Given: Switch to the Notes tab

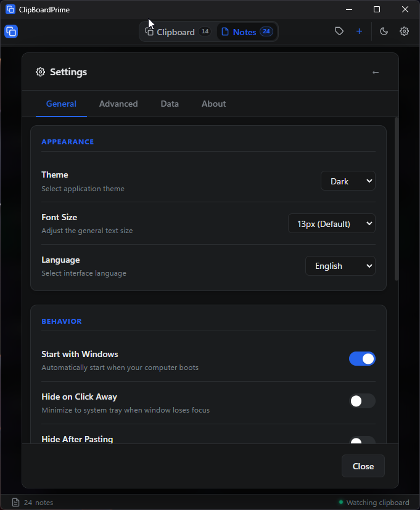Looking at the screenshot, I should pyautogui.click(x=247, y=31).
